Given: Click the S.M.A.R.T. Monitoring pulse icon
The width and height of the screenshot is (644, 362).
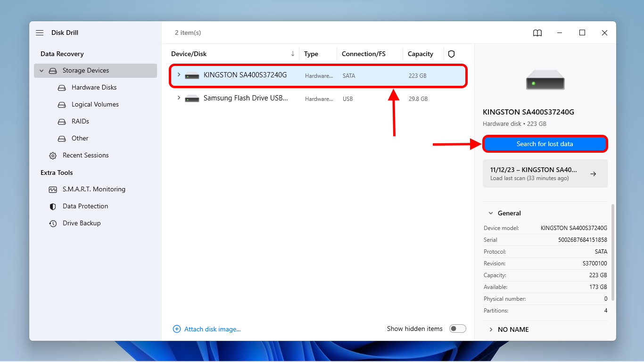Looking at the screenshot, I should (x=53, y=189).
